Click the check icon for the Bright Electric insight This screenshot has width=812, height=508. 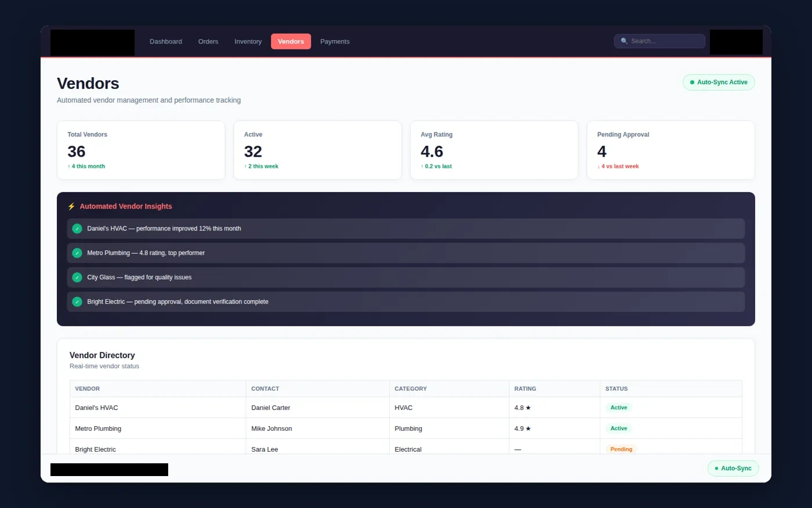click(77, 302)
